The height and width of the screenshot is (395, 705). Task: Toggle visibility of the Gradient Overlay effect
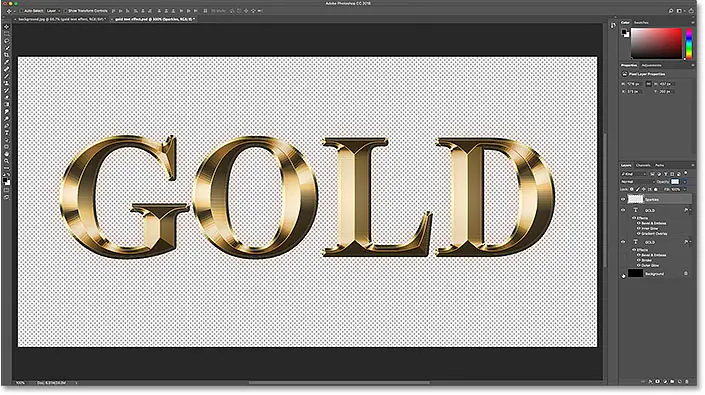click(638, 234)
